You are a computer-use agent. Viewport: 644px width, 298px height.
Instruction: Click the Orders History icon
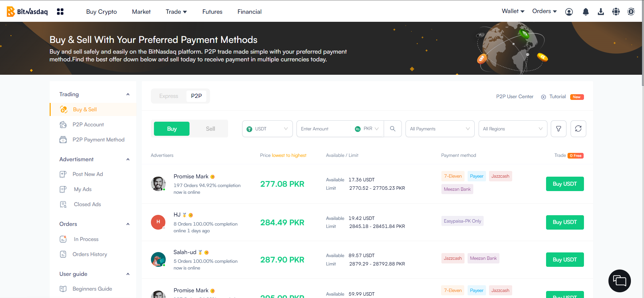63,254
